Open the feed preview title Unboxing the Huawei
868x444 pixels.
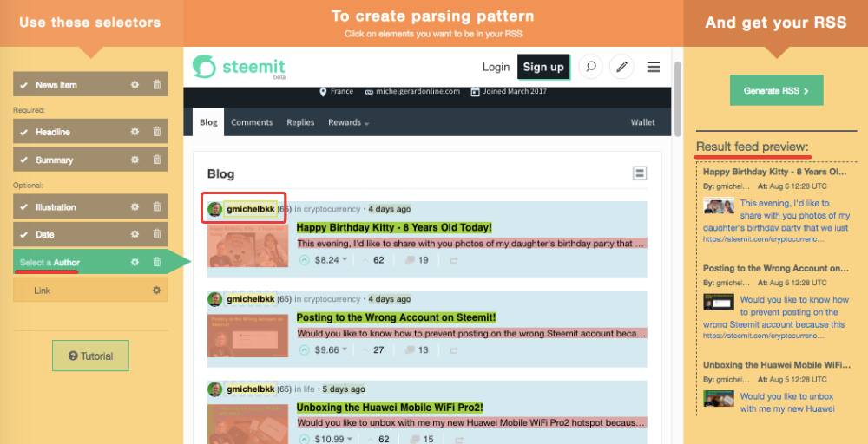[775, 365]
